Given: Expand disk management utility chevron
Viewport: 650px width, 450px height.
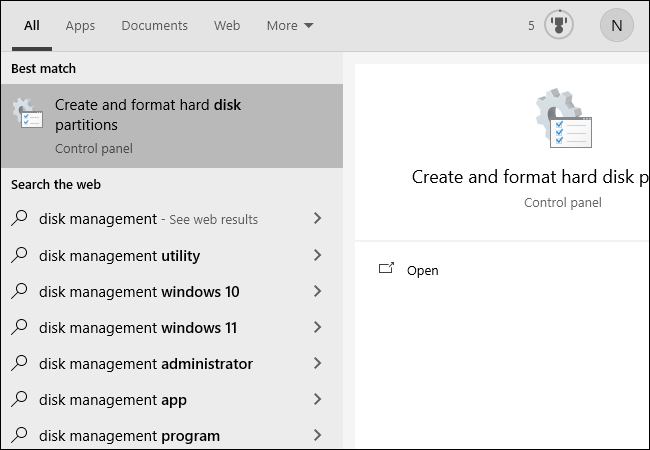Looking at the screenshot, I should pos(317,255).
